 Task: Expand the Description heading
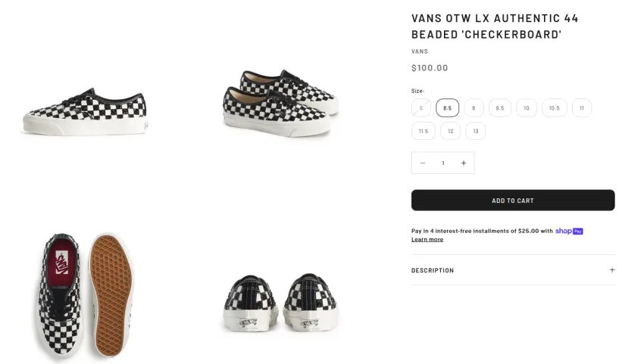click(433, 270)
